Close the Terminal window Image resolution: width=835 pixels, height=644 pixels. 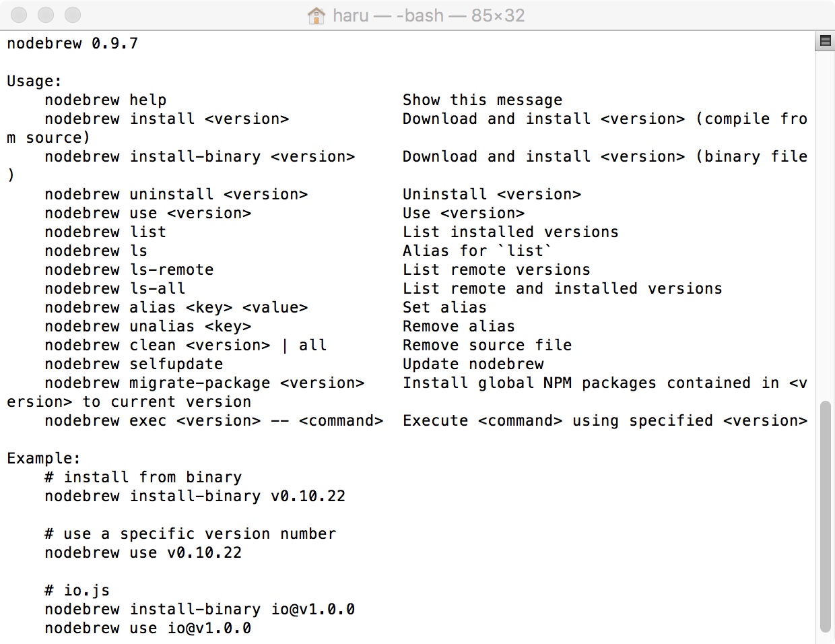point(19,15)
